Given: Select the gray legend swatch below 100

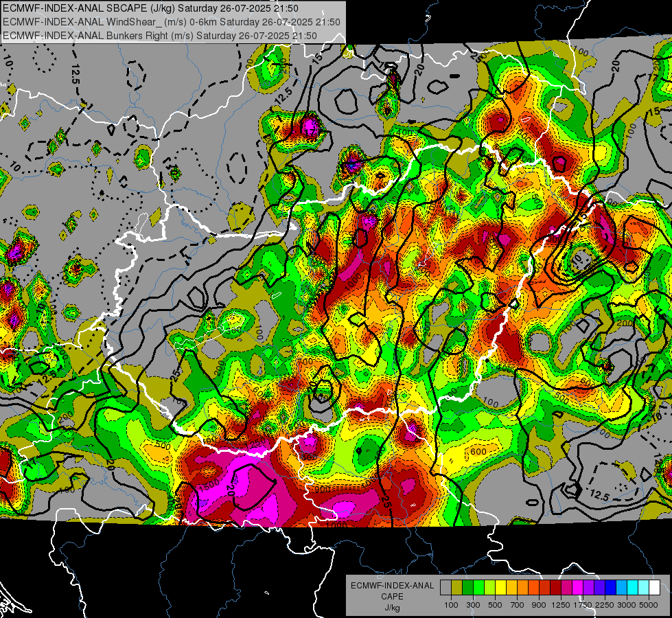Looking at the screenshot, I should (x=445, y=588).
